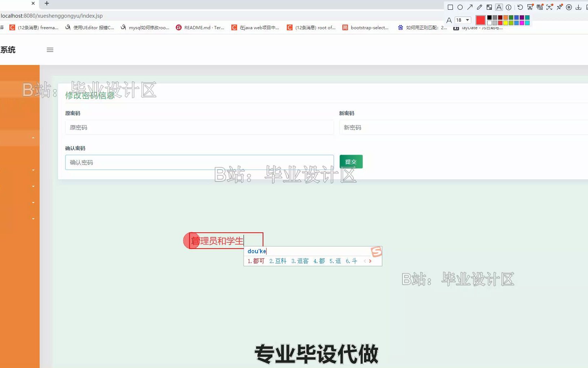Toggle the sidebar with hamburger icon

[50, 50]
